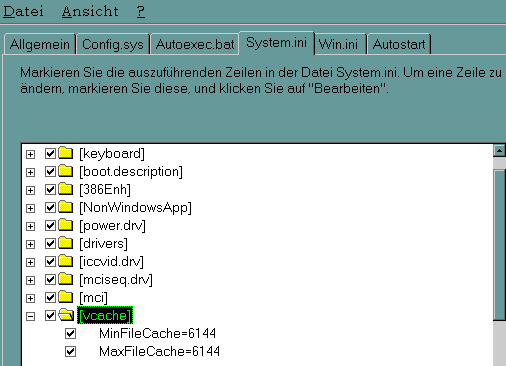The width and height of the screenshot is (506, 366).
Task: Select the System.ini tab
Action: [276, 43]
